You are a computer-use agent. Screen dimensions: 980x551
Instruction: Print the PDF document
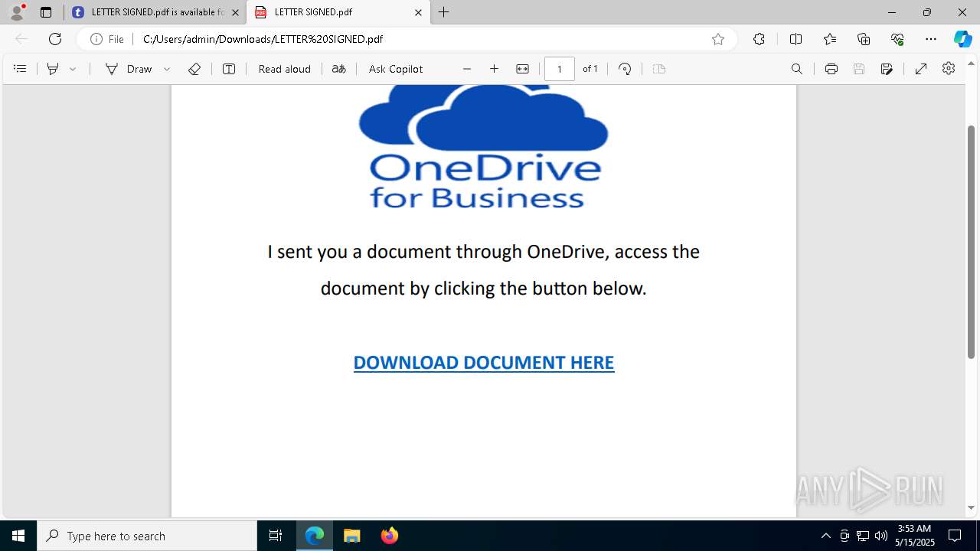coord(831,69)
